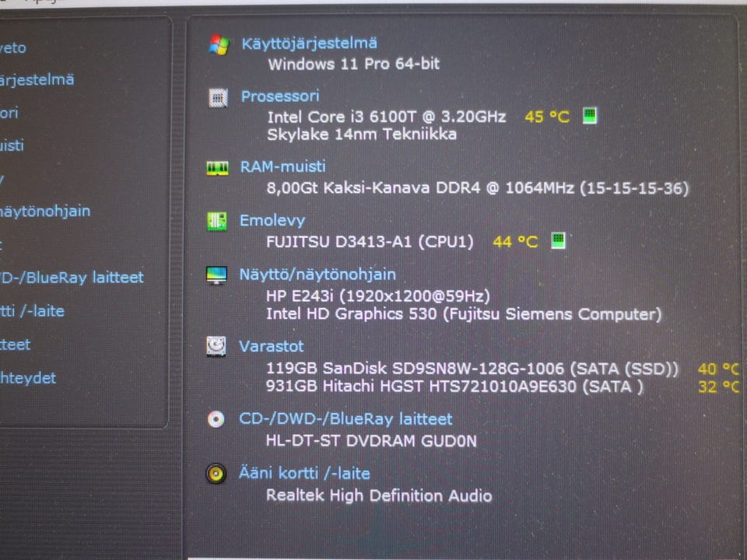Open the Varastot section heading

tap(271, 346)
